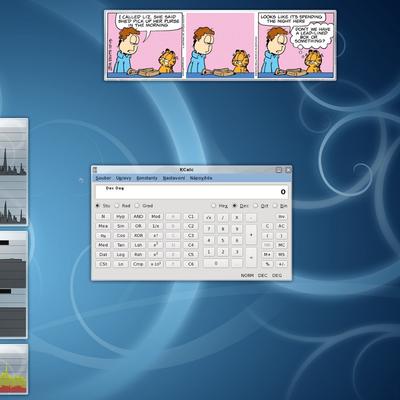The width and height of the screenshot is (400, 400).
Task: Click the tall equals key
Action: pos(251,258)
